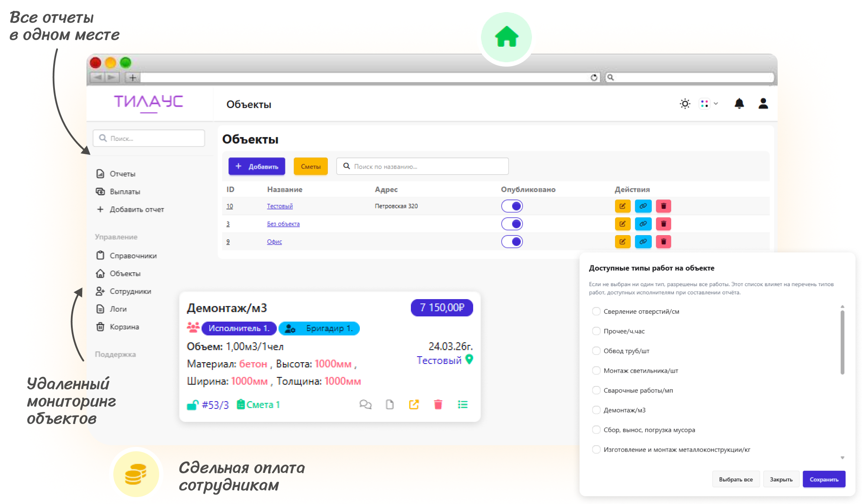Open Выплаты in the sidebar
The height and width of the screenshot is (504, 865).
[x=118, y=191]
